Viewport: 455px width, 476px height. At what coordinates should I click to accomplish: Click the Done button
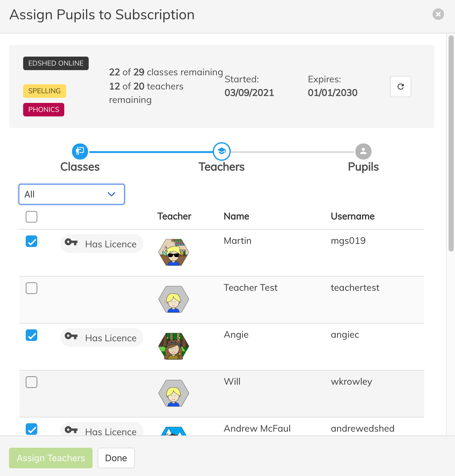coord(116,458)
